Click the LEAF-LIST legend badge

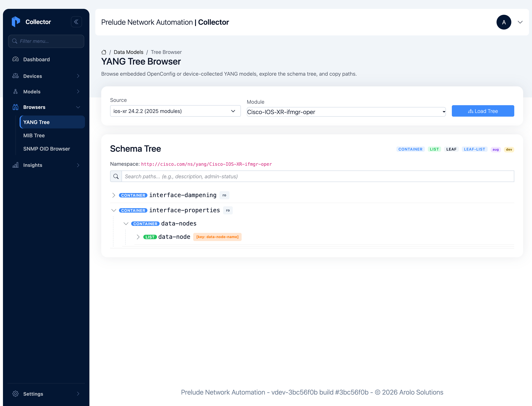coord(474,149)
